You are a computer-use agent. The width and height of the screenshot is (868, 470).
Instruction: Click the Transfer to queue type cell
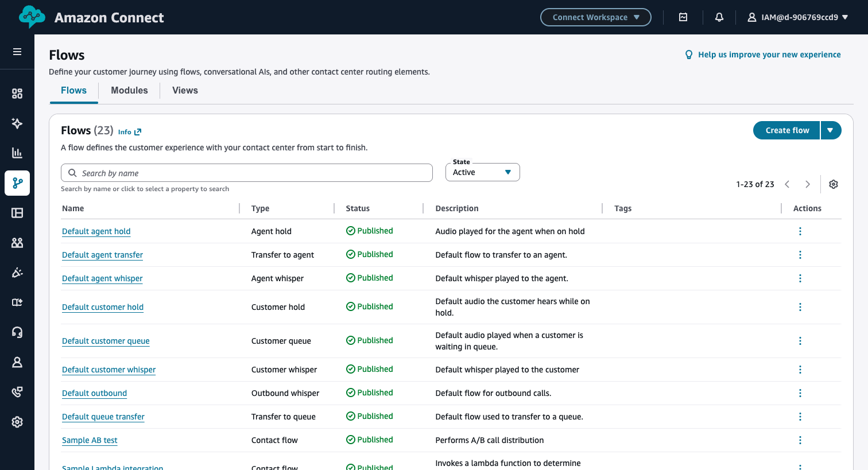click(x=284, y=417)
